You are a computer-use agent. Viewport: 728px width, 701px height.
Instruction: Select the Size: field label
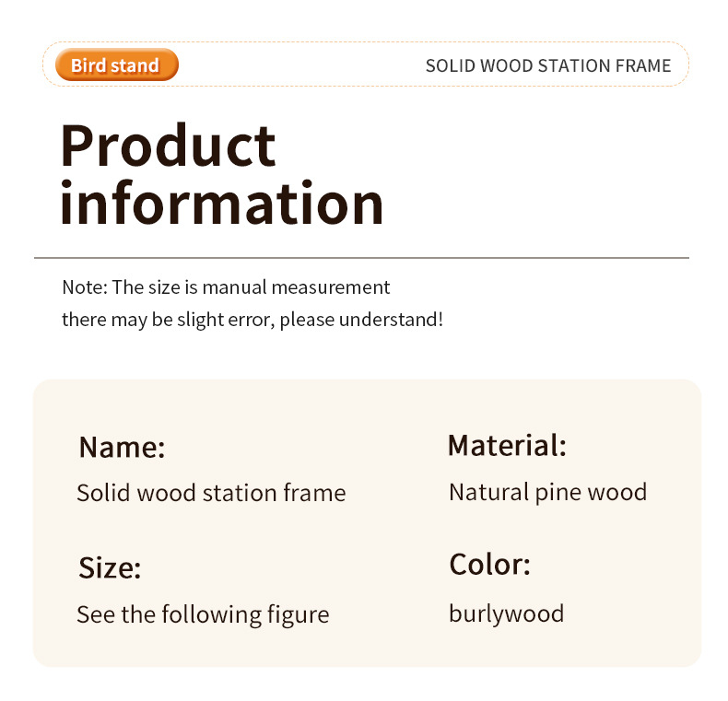pyautogui.click(x=110, y=567)
